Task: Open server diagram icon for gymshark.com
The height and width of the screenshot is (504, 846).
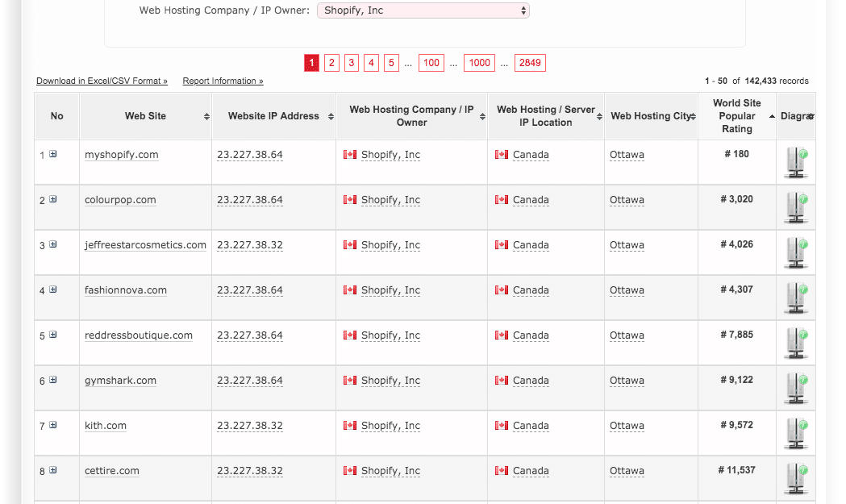Action: click(x=796, y=389)
